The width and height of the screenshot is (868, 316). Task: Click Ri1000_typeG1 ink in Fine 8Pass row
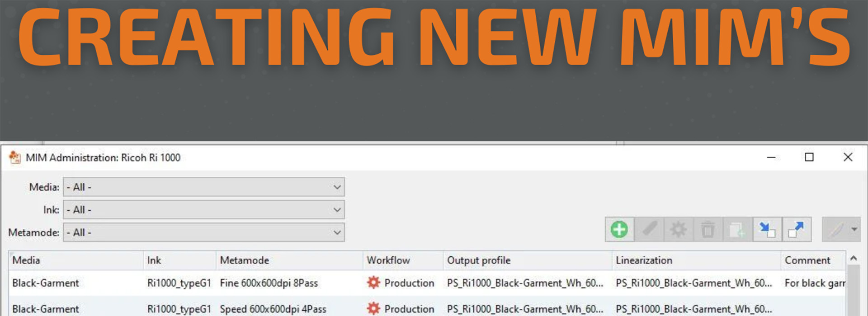point(179,283)
